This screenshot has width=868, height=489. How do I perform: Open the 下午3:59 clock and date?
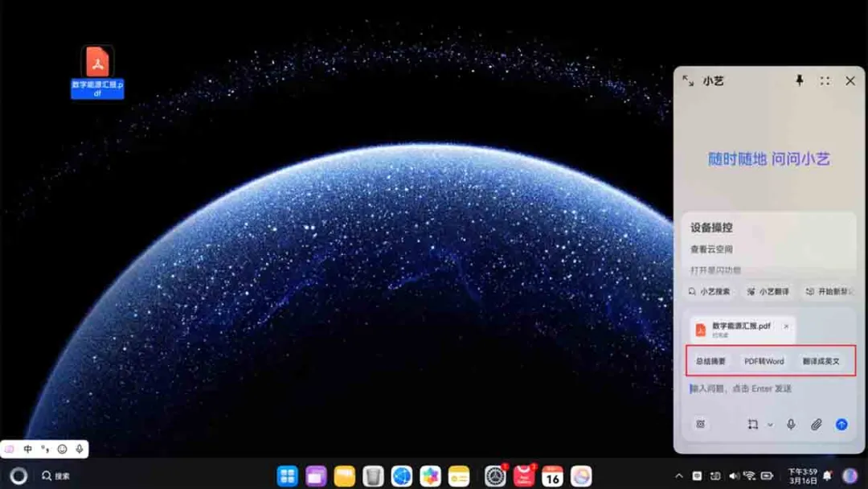pyautogui.click(x=803, y=475)
